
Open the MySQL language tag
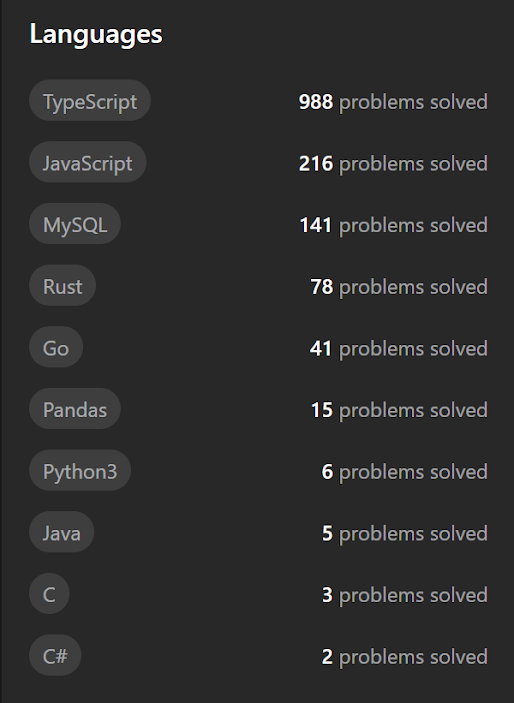tap(75, 224)
